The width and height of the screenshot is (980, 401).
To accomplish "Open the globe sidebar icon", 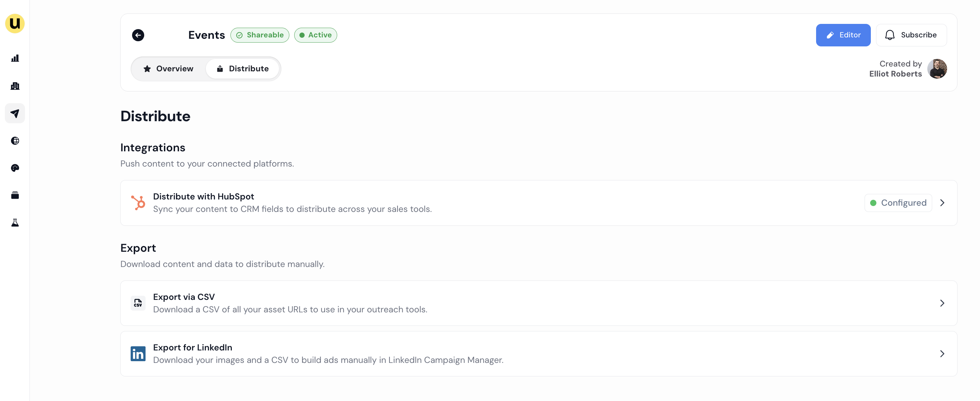I will tap(15, 141).
